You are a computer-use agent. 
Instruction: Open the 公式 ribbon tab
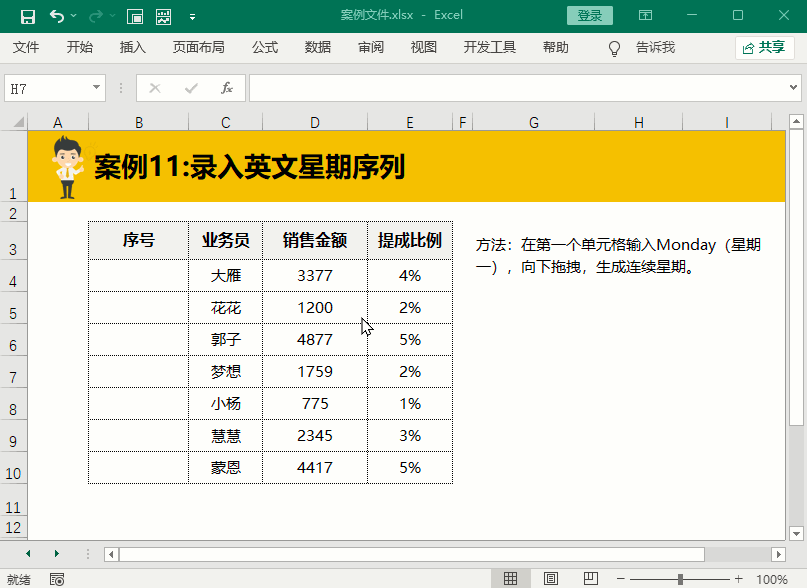pos(265,47)
